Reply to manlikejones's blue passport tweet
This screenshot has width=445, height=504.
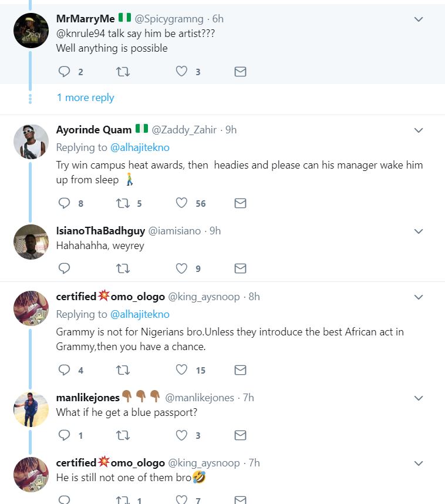pyautogui.click(x=65, y=435)
